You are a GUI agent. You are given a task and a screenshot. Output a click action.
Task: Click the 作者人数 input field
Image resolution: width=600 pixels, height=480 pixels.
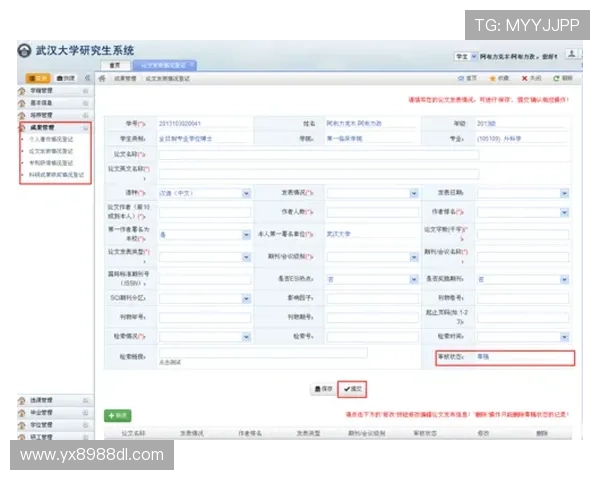[373, 212]
